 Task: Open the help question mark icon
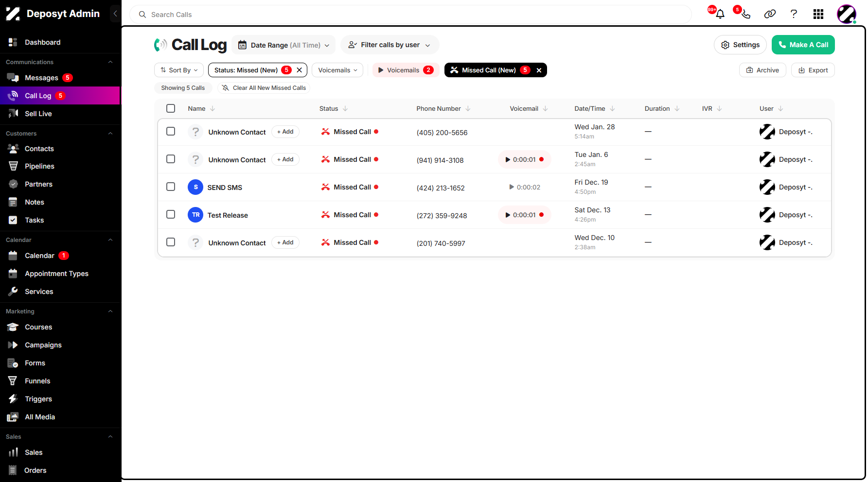(x=794, y=14)
